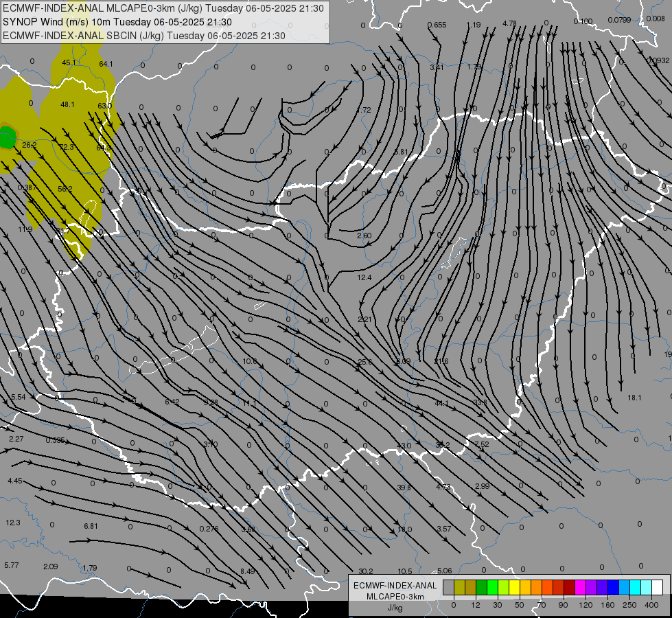Image resolution: width=672 pixels, height=618 pixels.
Task: Click the map value '44.1'
Action: point(441,403)
